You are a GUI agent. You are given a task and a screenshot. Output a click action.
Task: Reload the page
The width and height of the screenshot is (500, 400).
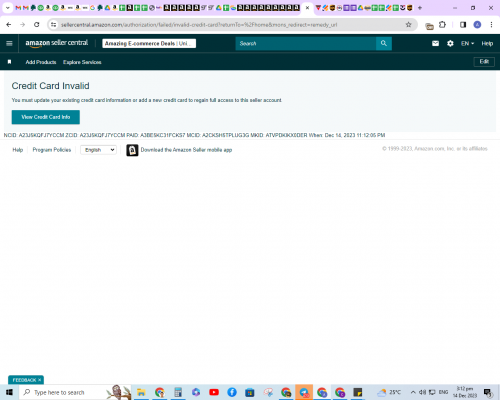[37, 25]
